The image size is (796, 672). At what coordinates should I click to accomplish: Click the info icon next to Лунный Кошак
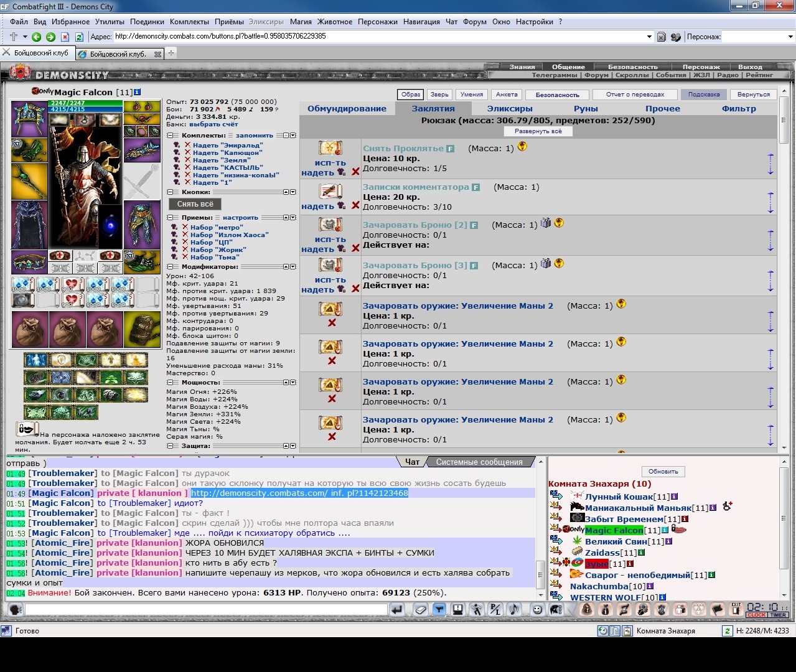(674, 497)
